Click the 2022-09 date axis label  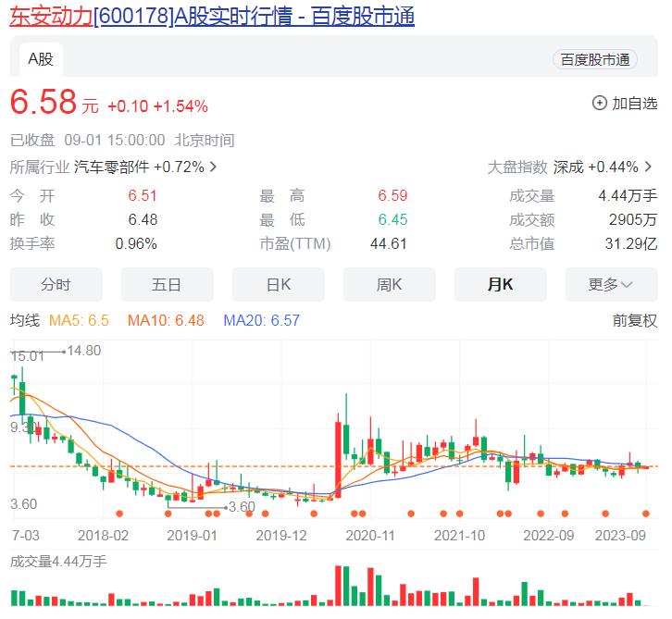pos(549,536)
